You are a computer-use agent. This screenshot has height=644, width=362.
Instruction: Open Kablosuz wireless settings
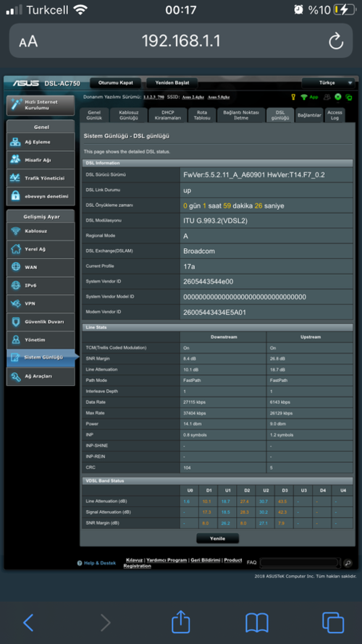click(x=41, y=231)
